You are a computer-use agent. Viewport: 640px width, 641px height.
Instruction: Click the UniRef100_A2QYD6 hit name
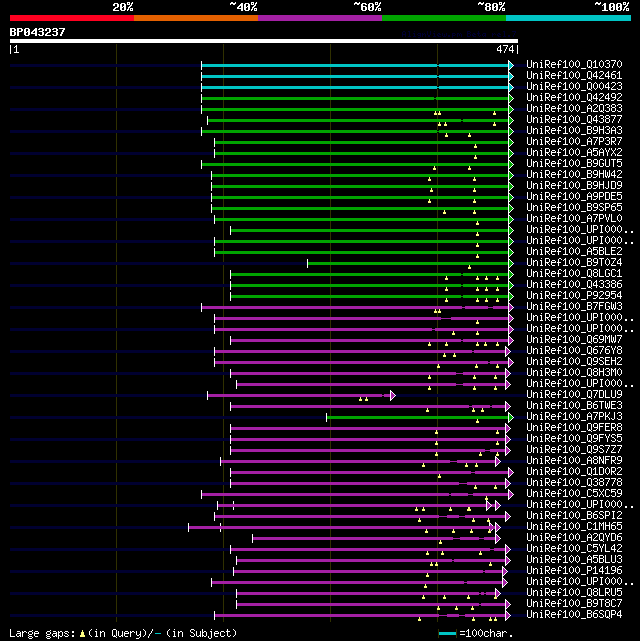point(574,538)
